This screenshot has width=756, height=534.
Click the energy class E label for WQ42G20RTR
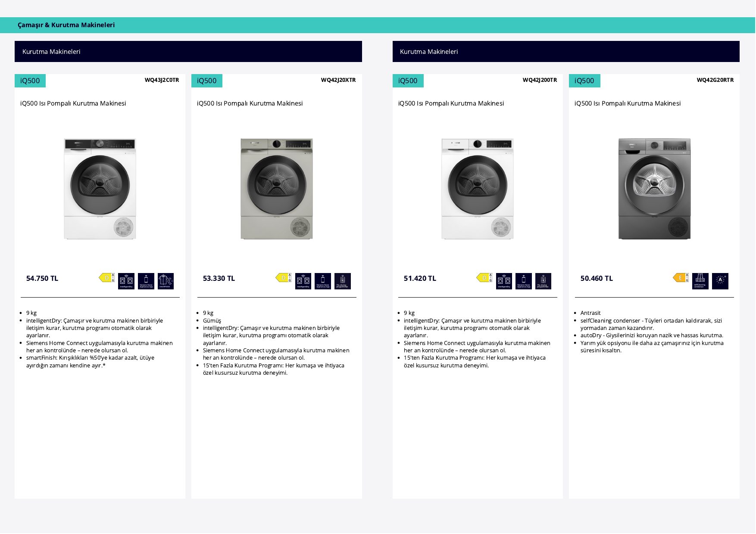click(681, 278)
